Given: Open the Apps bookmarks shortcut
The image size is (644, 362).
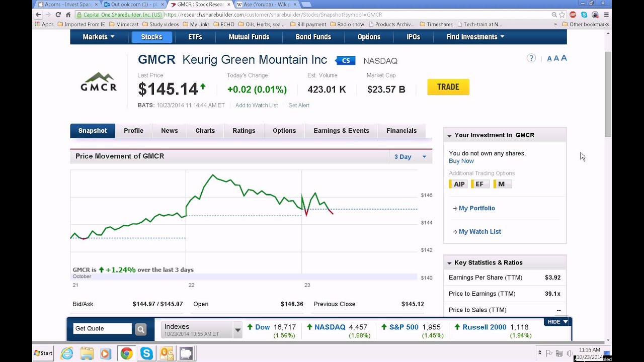Looking at the screenshot, I should (44, 24).
